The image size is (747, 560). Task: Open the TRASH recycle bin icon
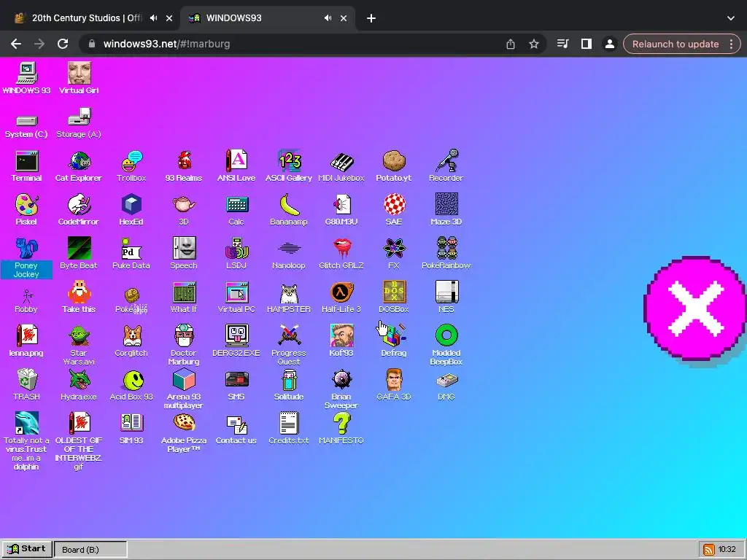coord(27,385)
